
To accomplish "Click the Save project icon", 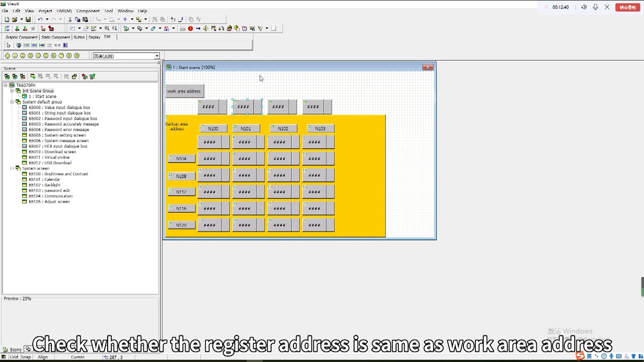I will [x=28, y=20].
